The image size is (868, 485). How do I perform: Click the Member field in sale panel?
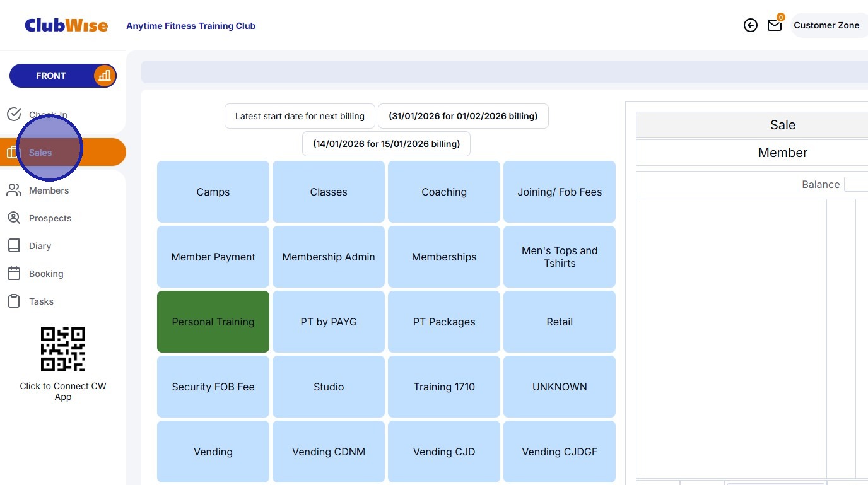coord(752,153)
